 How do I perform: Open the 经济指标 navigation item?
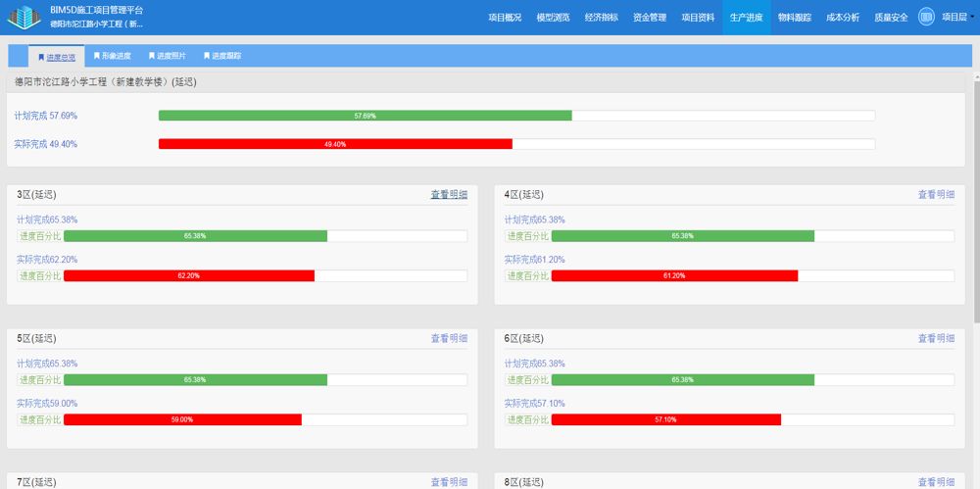pyautogui.click(x=602, y=18)
